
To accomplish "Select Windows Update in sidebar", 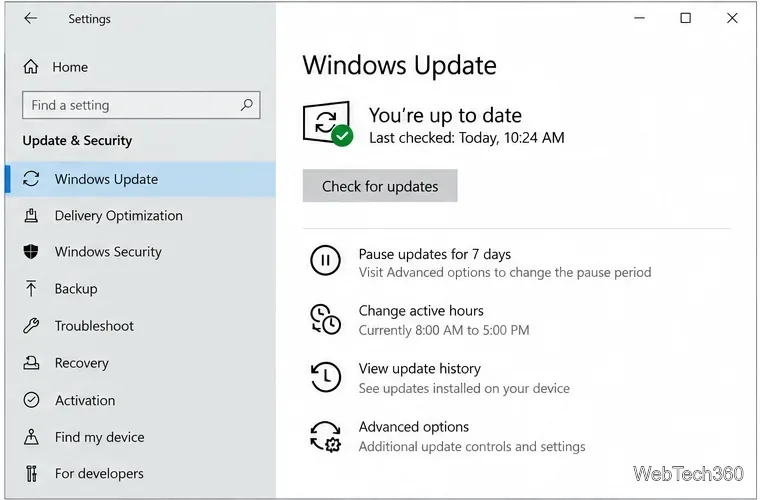I will (141, 179).
